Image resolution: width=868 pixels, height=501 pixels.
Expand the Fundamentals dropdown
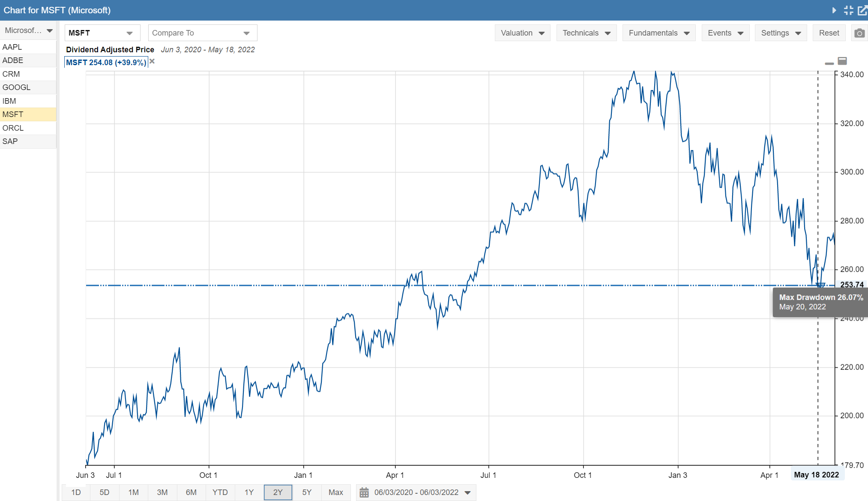point(658,33)
